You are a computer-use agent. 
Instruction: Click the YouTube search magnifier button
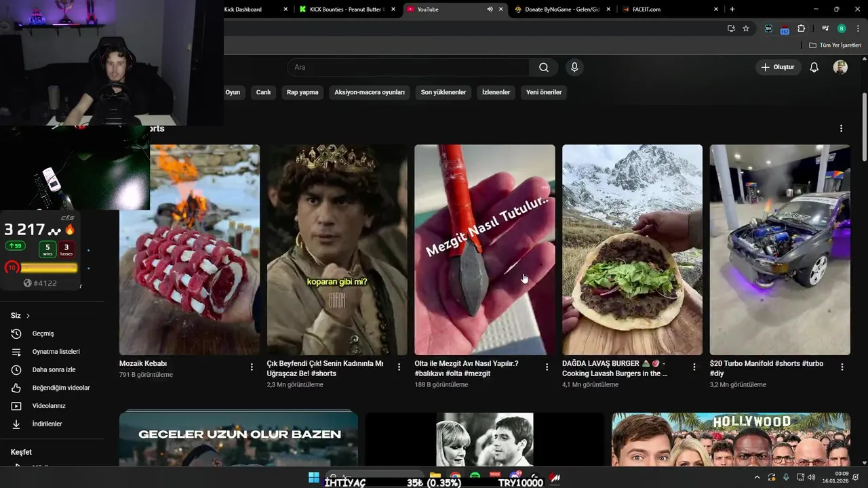coord(544,67)
